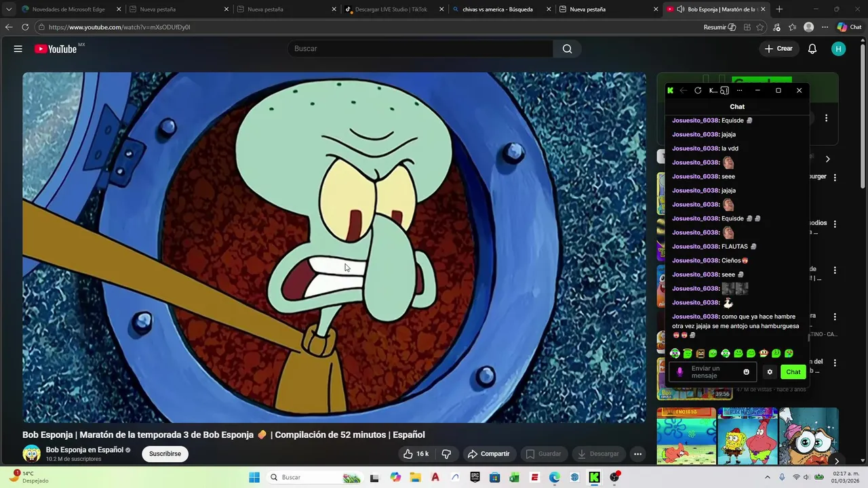Image resolution: width=868 pixels, height=488 pixels.
Task: Open Windows Start menu
Action: [x=254, y=477]
